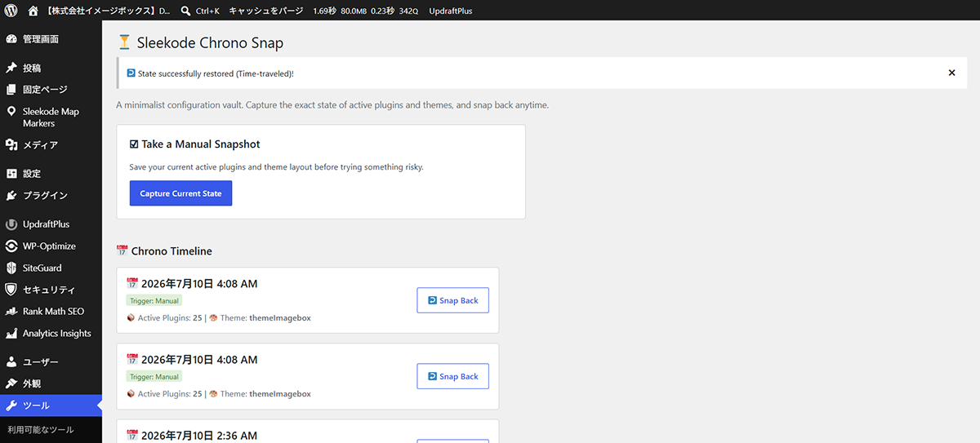Viewport: 980px width, 443px height.
Task: Open the UpdraftPlus sidebar menu item
Action: [x=51, y=224]
